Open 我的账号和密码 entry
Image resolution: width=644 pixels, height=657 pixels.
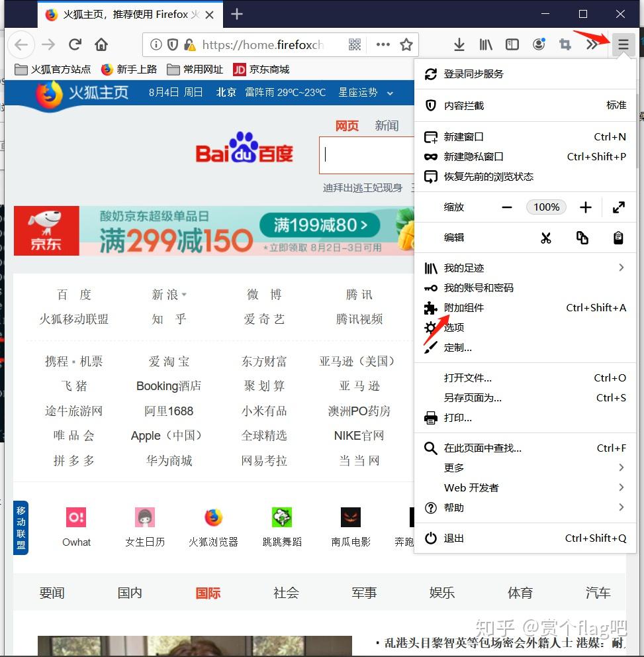pos(525,288)
